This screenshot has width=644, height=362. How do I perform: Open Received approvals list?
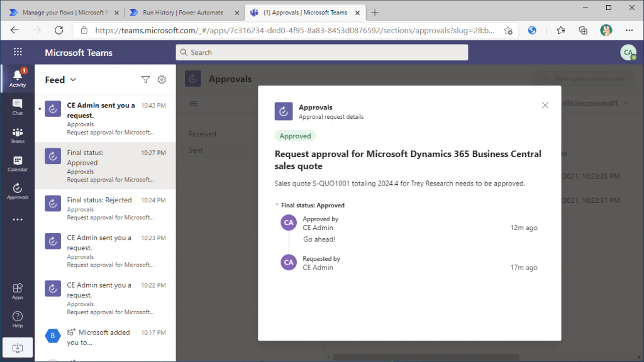pos(202,134)
